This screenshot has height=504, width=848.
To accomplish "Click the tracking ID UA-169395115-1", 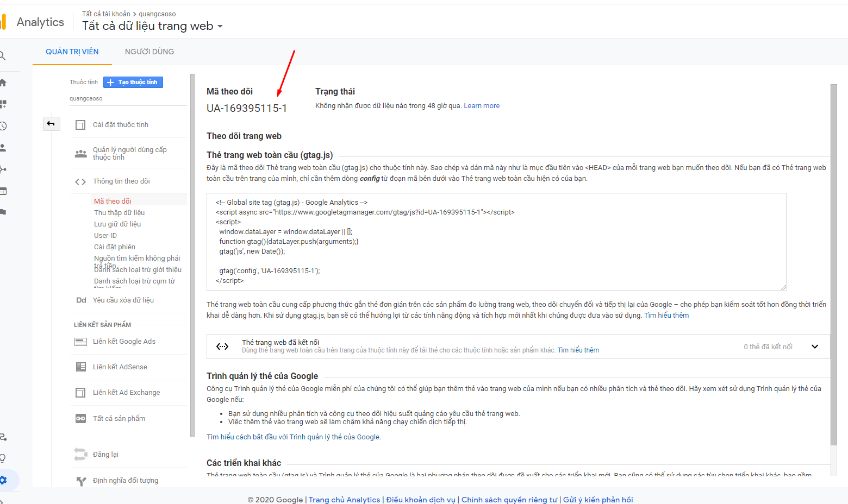I will [x=247, y=108].
